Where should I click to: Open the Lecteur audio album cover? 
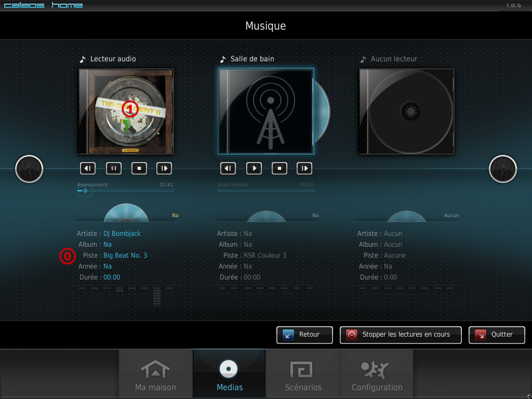(x=126, y=112)
